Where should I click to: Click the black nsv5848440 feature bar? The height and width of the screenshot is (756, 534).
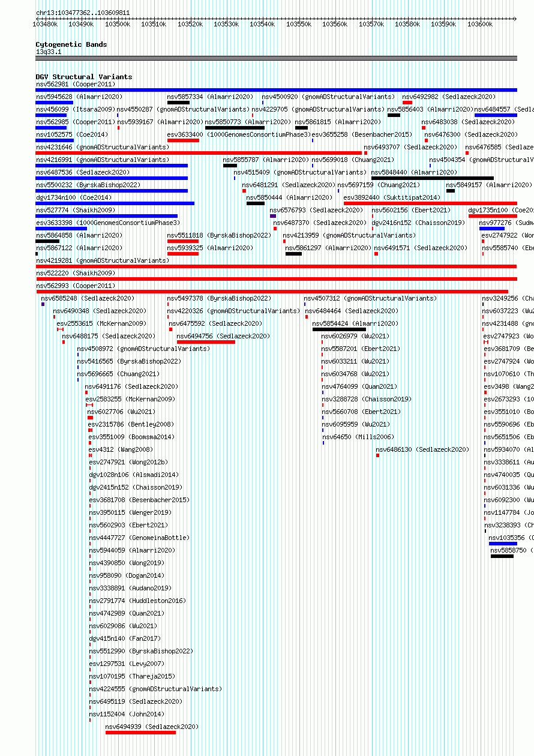pos(433,178)
